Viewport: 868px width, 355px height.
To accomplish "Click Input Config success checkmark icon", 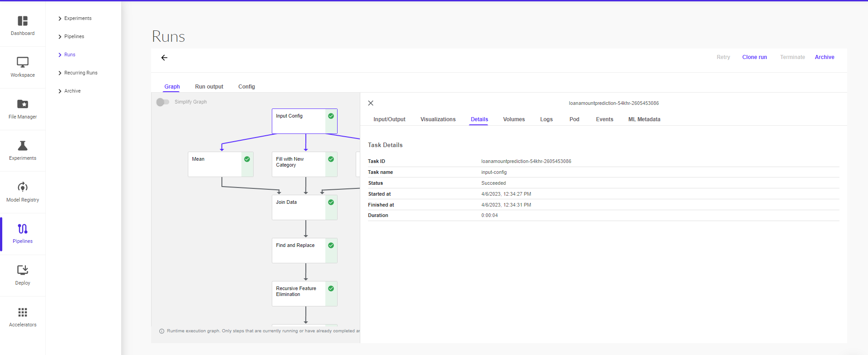I will 331,116.
